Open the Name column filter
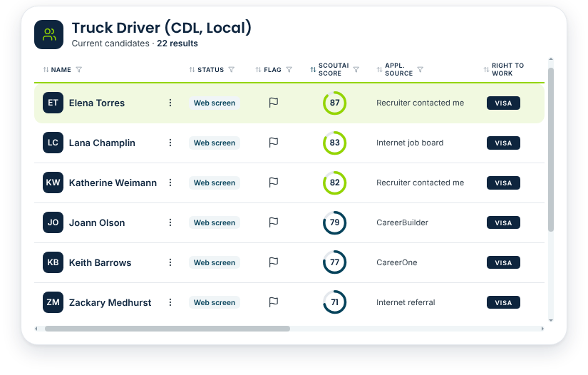The height and width of the screenshot is (375, 588). (x=78, y=70)
